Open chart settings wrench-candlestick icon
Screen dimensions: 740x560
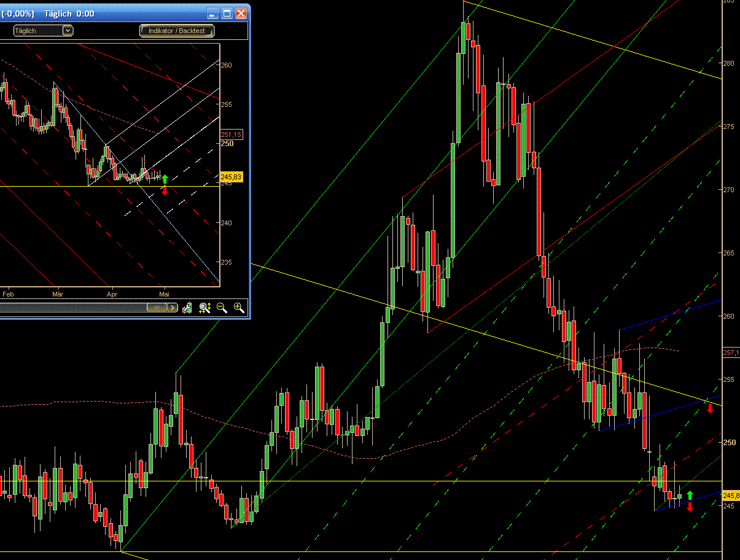tap(187, 308)
